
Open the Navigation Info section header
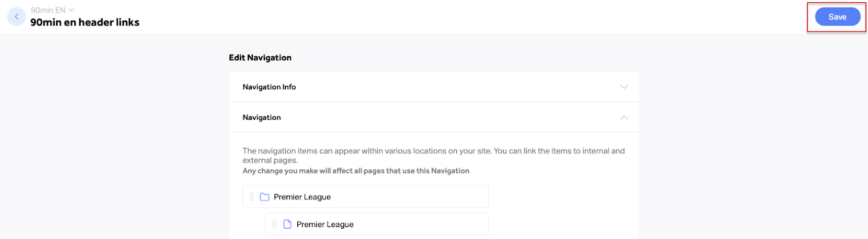[434, 87]
